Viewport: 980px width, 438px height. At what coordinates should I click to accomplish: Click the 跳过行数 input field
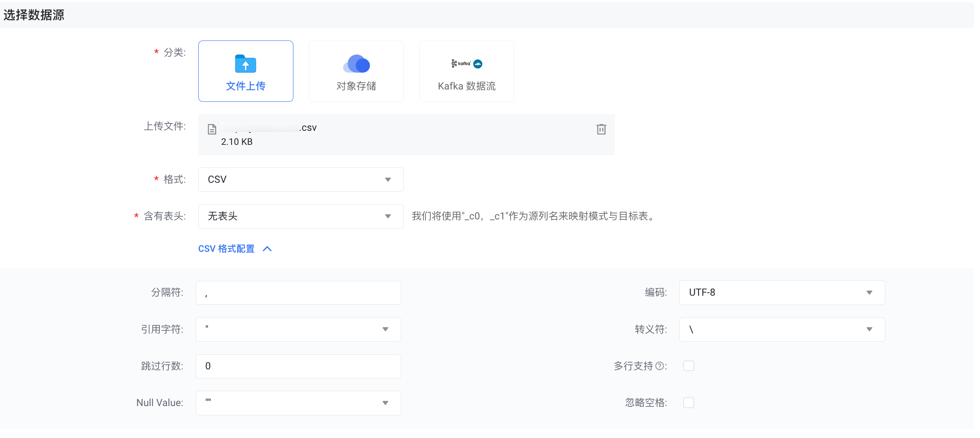[x=298, y=366]
